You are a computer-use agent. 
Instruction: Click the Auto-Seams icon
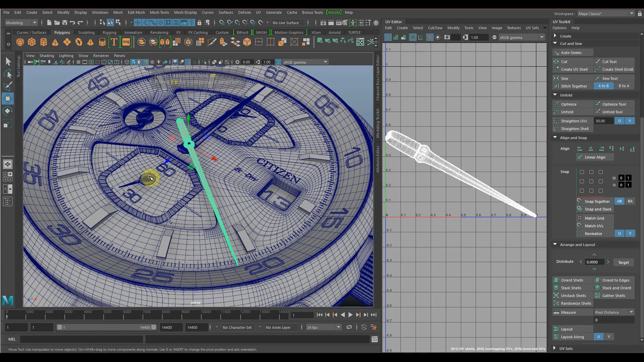click(556, 53)
